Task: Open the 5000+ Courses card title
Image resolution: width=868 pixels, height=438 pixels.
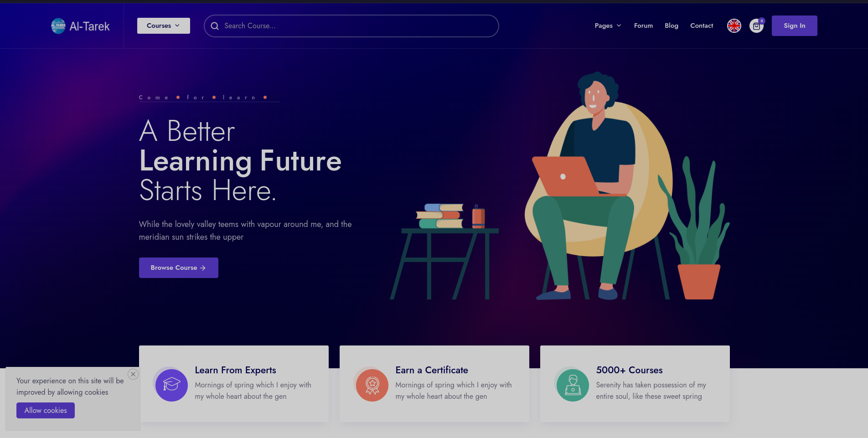Action: (x=629, y=370)
